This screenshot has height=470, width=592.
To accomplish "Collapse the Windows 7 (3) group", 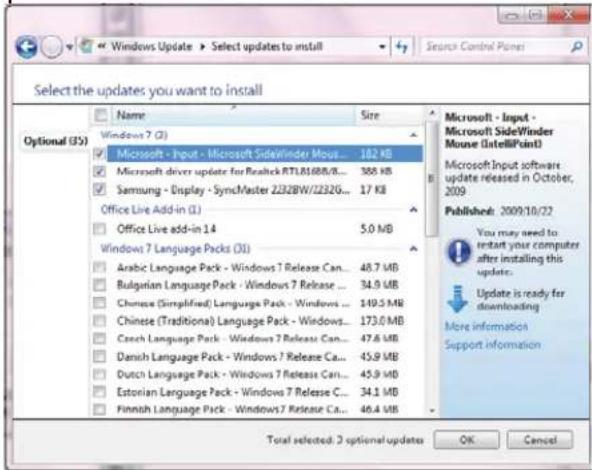I will pos(413,135).
